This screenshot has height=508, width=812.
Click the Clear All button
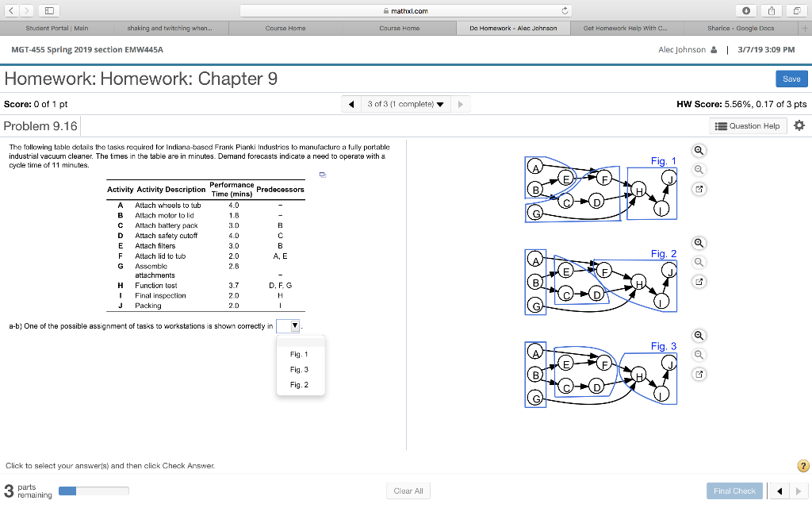point(408,491)
